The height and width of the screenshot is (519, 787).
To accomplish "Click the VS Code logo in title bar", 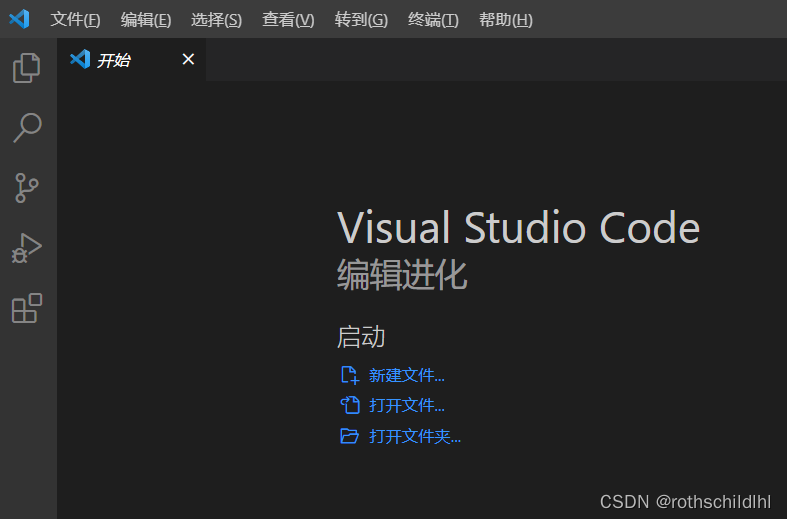I will pos(20,19).
